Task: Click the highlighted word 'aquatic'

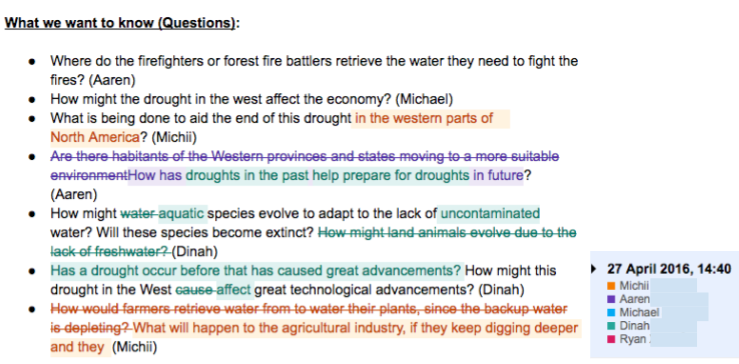Action: [181, 214]
